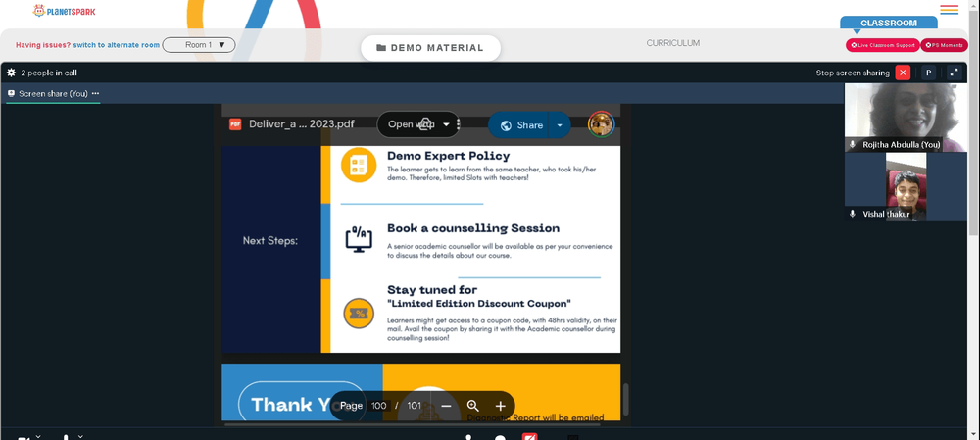Viewport: 980px width, 440px height.
Task: Click the PDF viewer vertical scrollbar
Action: click(x=625, y=400)
